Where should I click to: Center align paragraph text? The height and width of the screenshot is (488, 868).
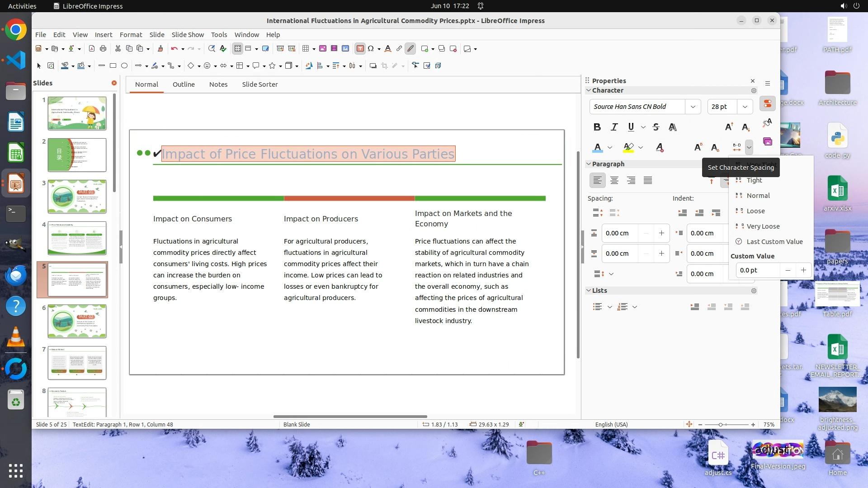tap(614, 180)
